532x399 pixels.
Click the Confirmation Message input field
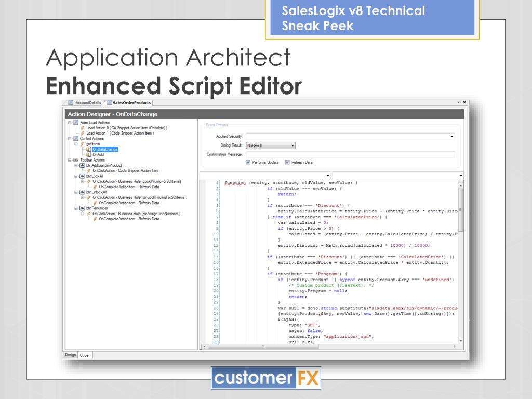[x=350, y=154]
